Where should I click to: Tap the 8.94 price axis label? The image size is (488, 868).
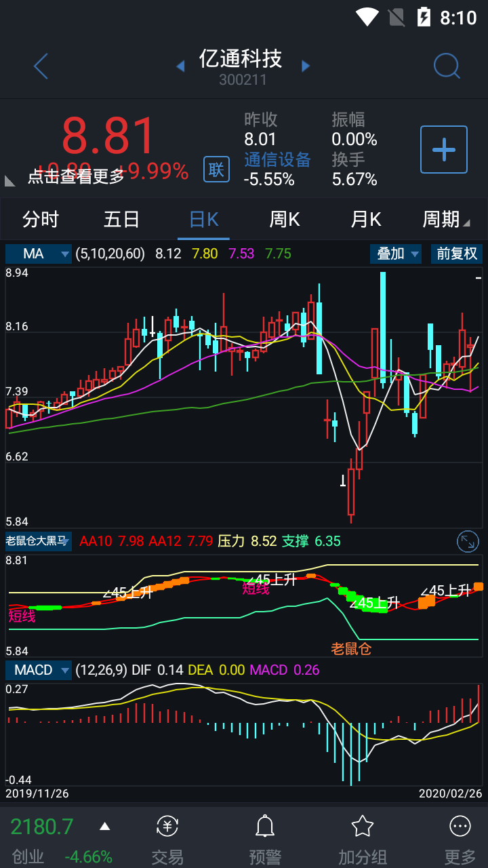pyautogui.click(x=17, y=273)
